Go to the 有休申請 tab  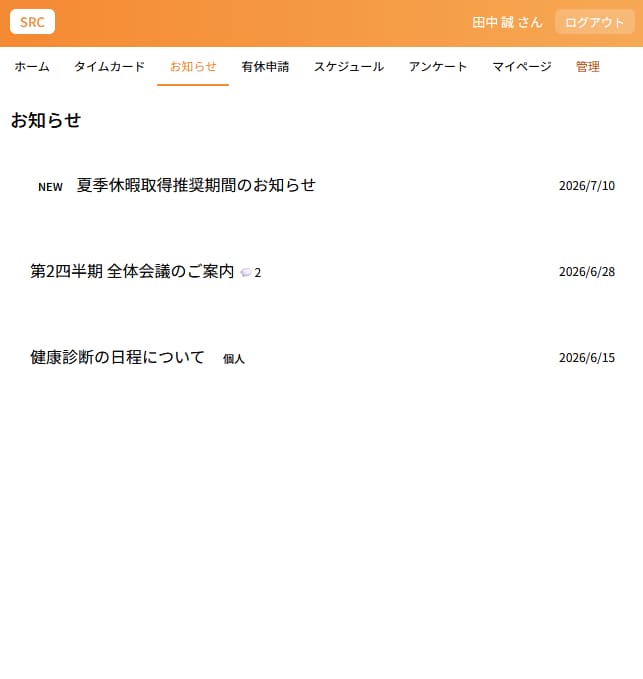[x=265, y=67]
